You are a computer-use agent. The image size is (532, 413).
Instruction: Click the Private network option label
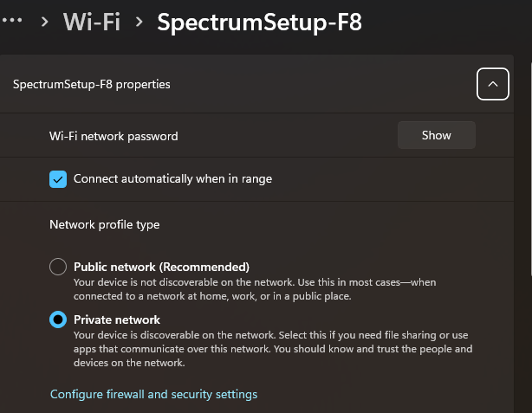coord(117,319)
